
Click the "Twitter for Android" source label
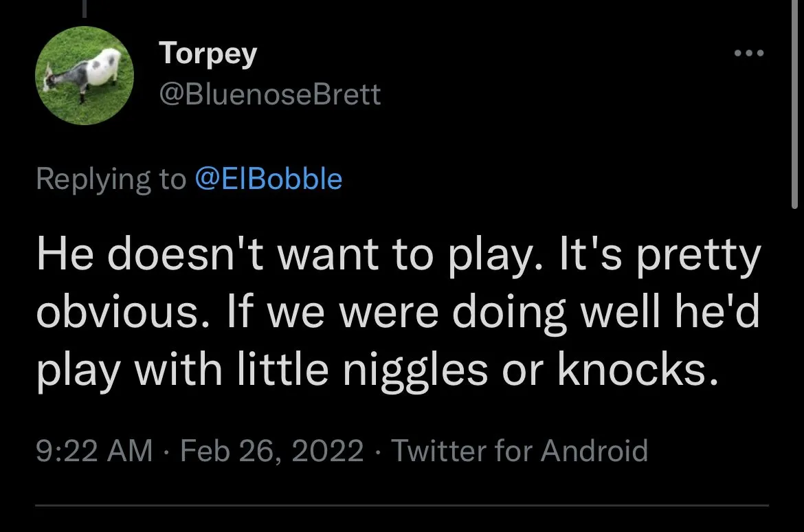click(x=520, y=451)
